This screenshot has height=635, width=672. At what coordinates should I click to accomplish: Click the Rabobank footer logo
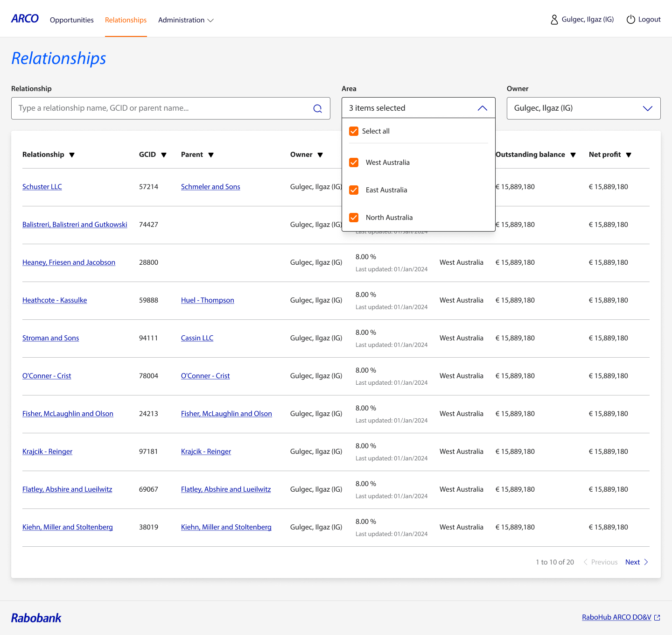tap(36, 618)
